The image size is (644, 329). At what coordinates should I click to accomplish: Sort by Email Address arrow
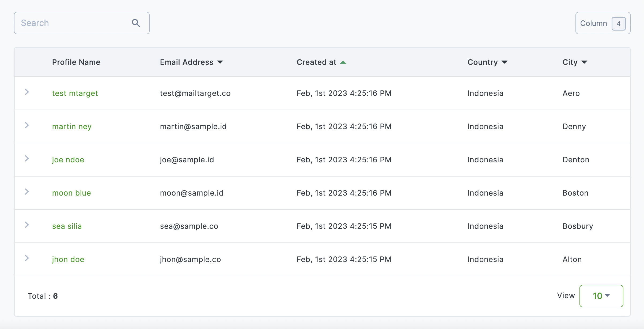(220, 62)
